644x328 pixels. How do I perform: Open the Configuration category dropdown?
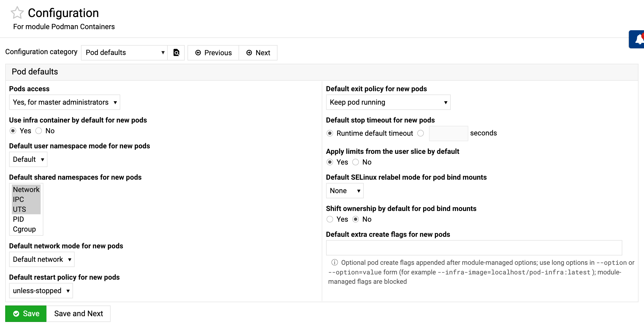coord(124,53)
